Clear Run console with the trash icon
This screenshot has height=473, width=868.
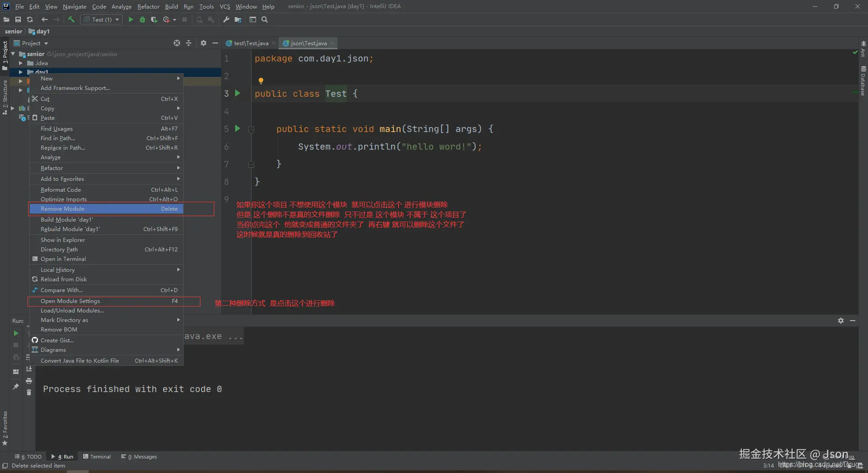29,393
